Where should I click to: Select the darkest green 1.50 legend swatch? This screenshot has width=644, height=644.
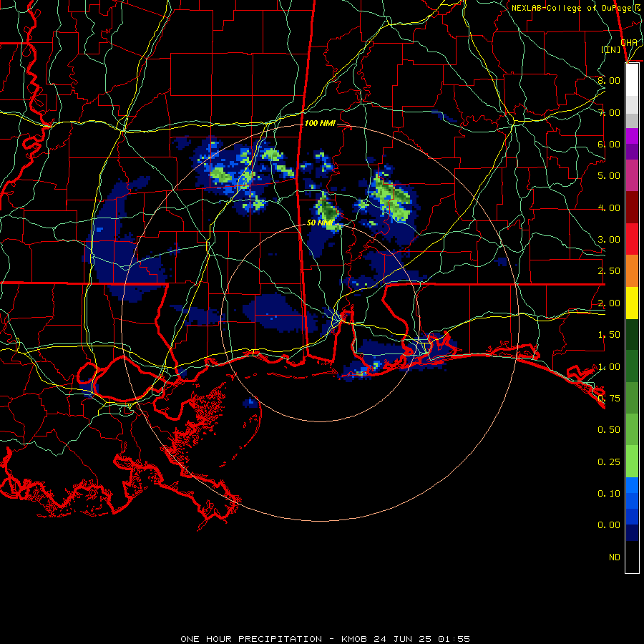(632, 335)
